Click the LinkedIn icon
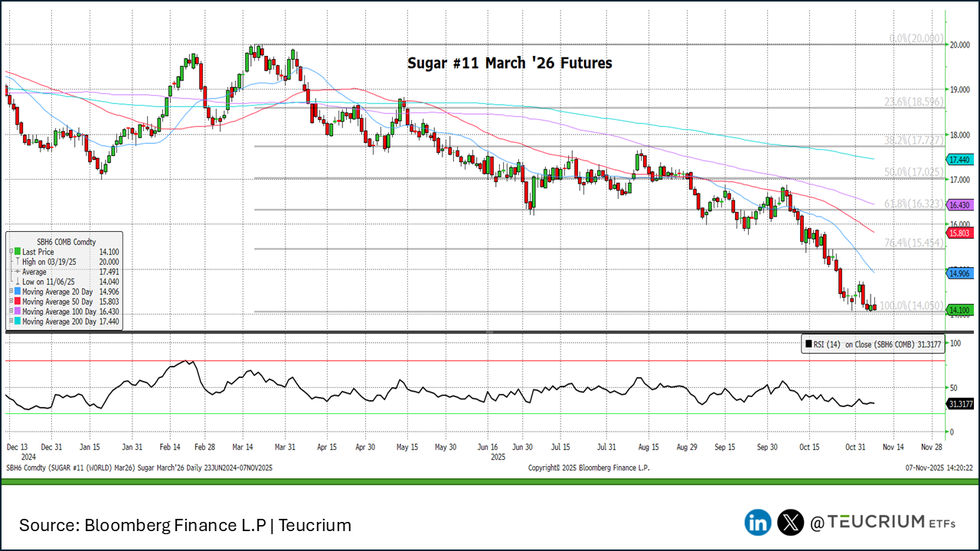 point(758,523)
